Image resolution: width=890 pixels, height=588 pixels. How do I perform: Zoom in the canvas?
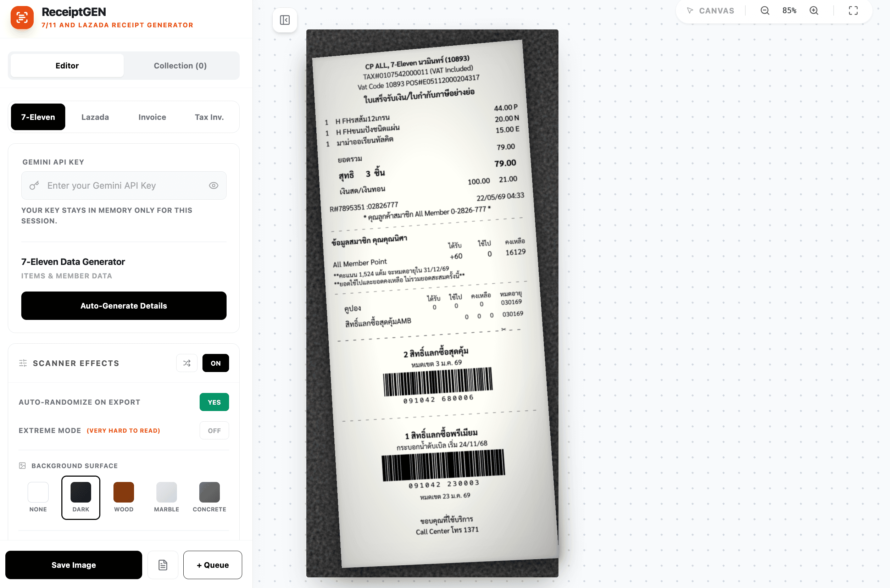tap(814, 11)
